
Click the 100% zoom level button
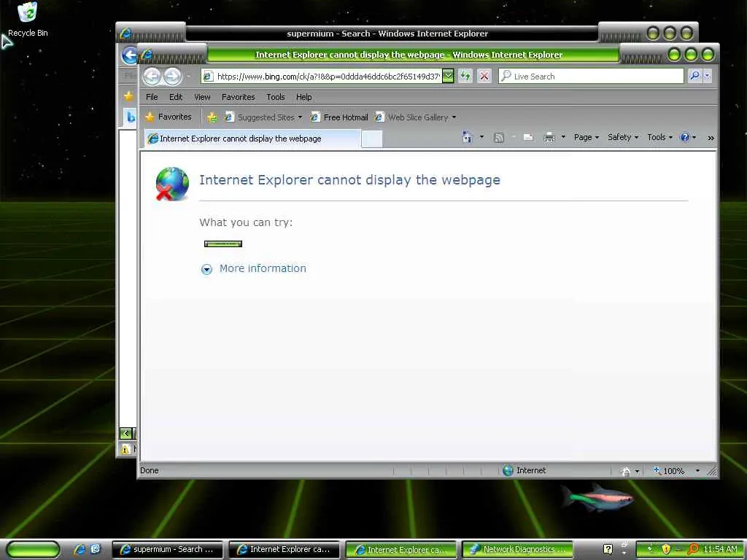coord(669,470)
